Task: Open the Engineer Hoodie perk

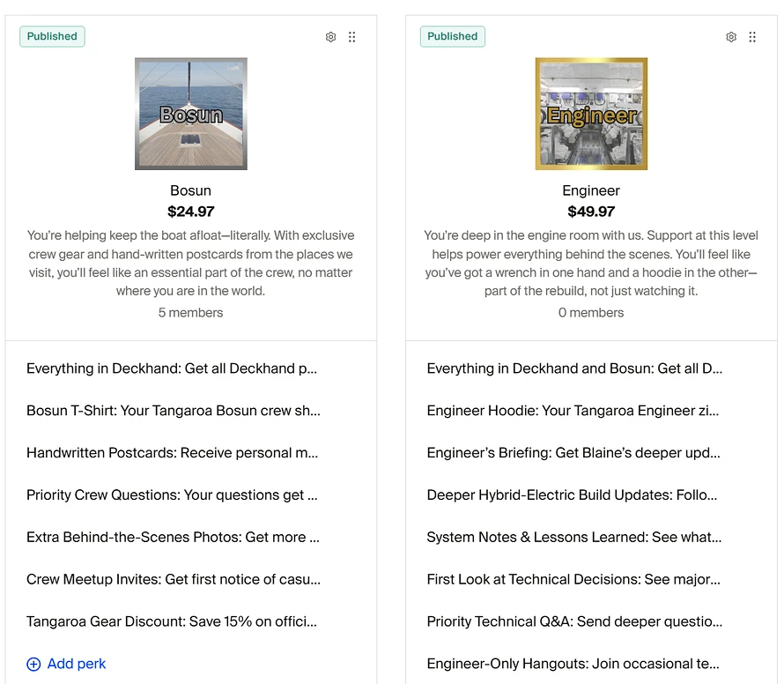Action: pos(573,411)
